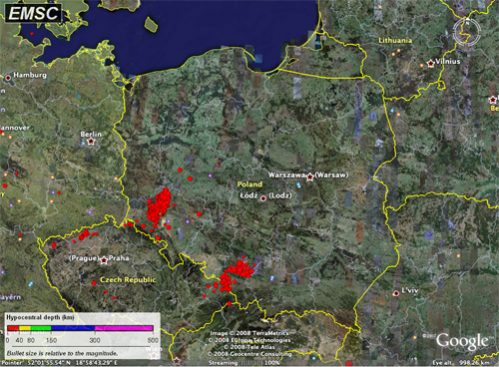Click the large earthquake cluster west of Łódź
Viewport: 499px width, 367px height.
coord(159,206)
